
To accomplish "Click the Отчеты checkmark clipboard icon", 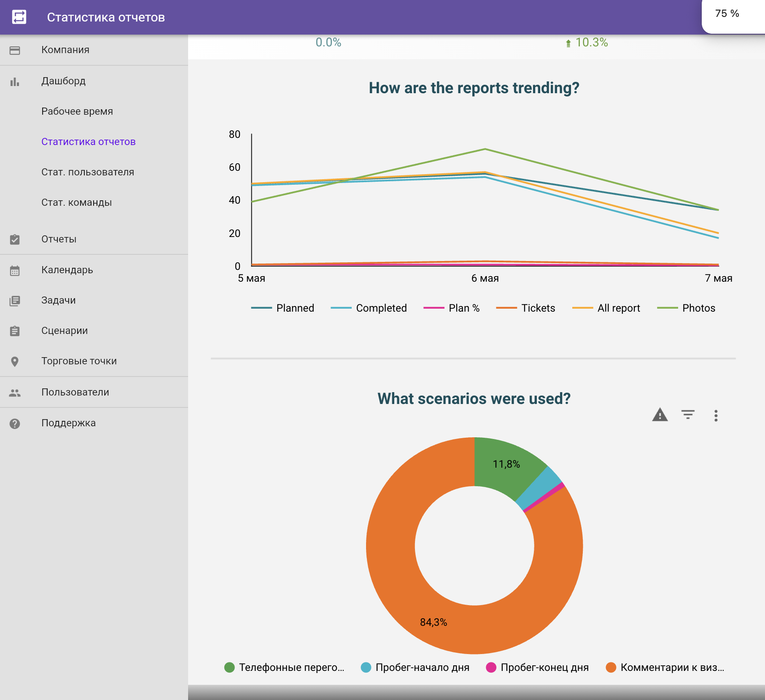I will pyautogui.click(x=15, y=240).
